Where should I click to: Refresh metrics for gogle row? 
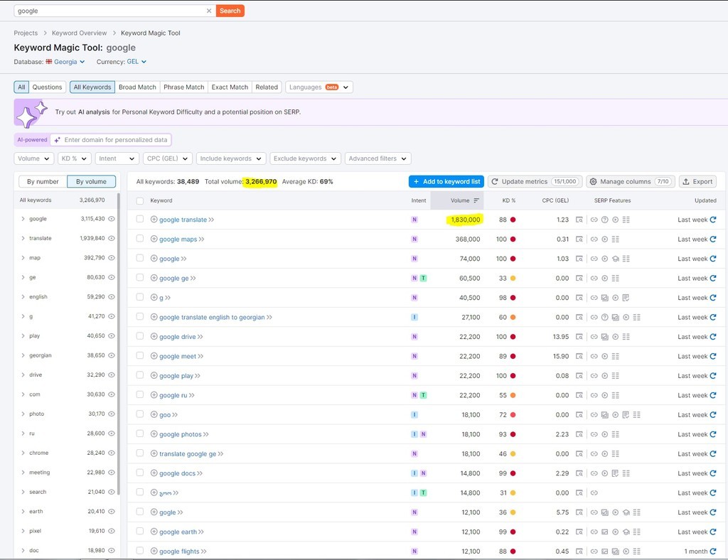pos(712,512)
